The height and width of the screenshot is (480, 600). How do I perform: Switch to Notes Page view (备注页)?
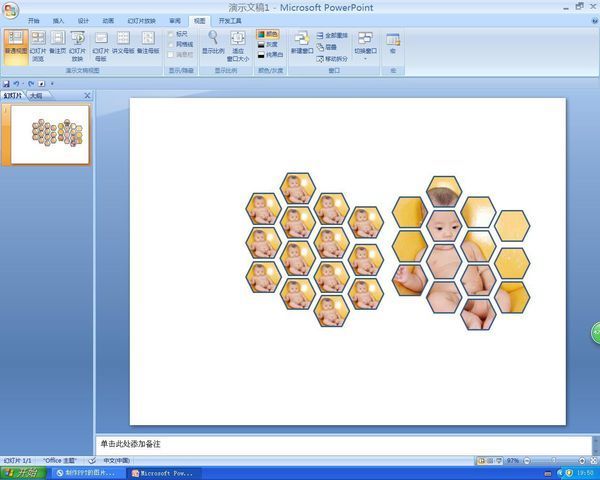click(58, 45)
